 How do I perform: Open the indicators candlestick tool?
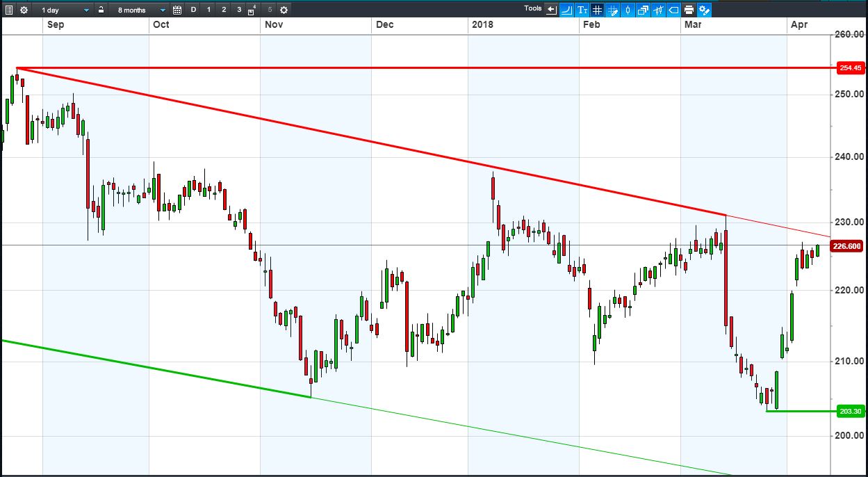click(x=658, y=10)
